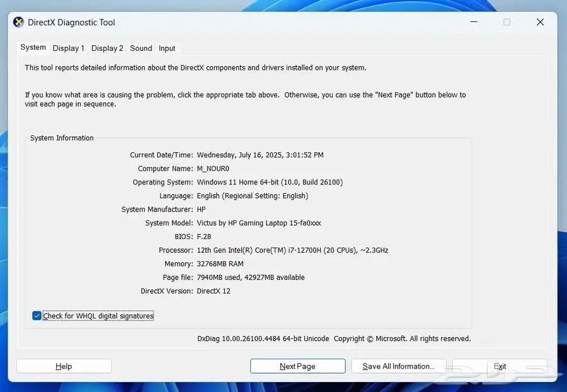Click the Victus by HP Gaming Laptop value
567x392 pixels.
(259, 223)
